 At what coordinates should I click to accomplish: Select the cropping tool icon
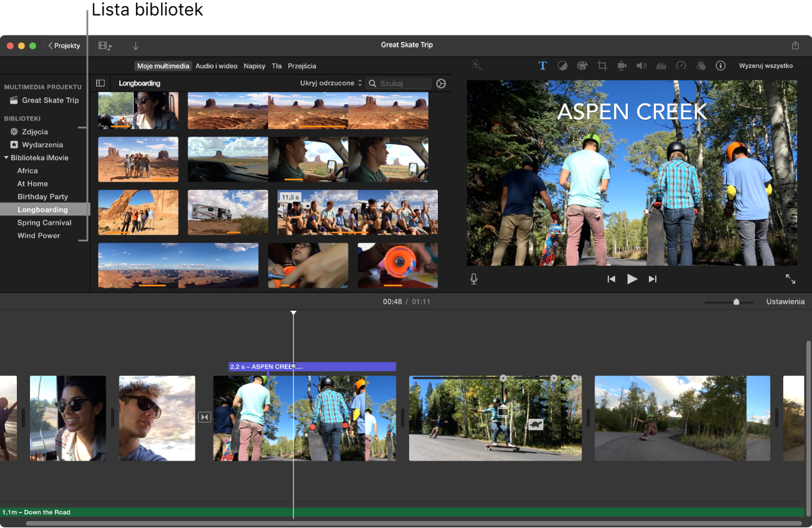(x=602, y=66)
